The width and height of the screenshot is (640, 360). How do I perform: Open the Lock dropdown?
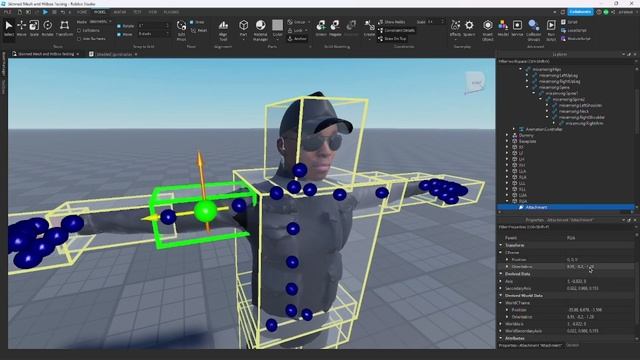[306, 31]
